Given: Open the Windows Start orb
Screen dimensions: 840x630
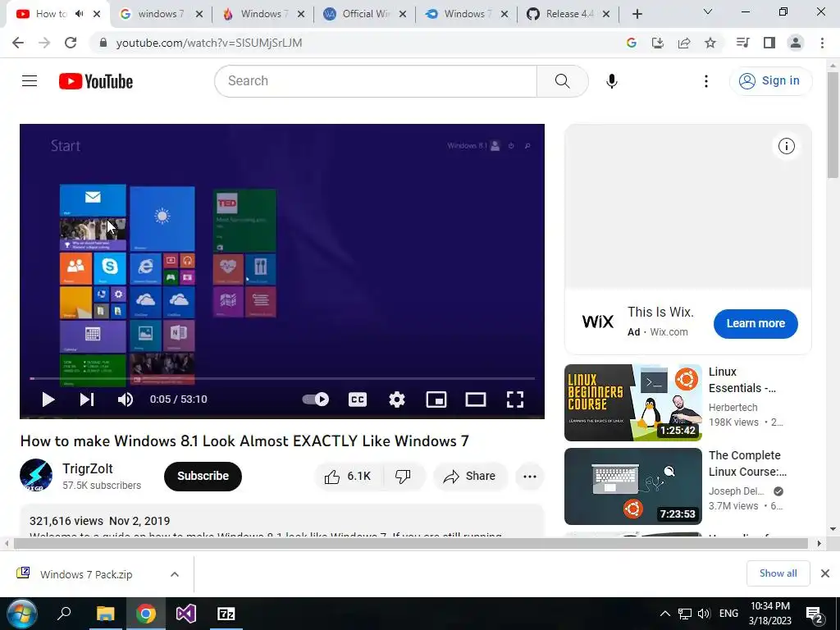Looking at the screenshot, I should tap(22, 614).
